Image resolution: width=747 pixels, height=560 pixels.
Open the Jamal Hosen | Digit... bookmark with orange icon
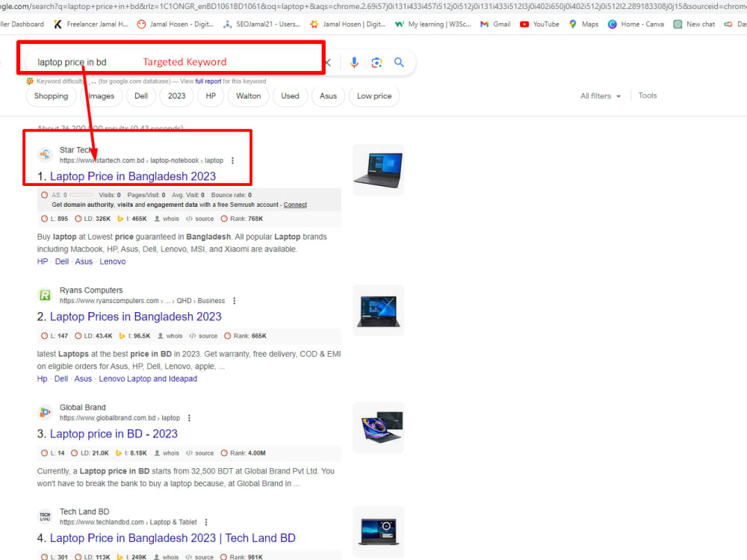coord(347,25)
